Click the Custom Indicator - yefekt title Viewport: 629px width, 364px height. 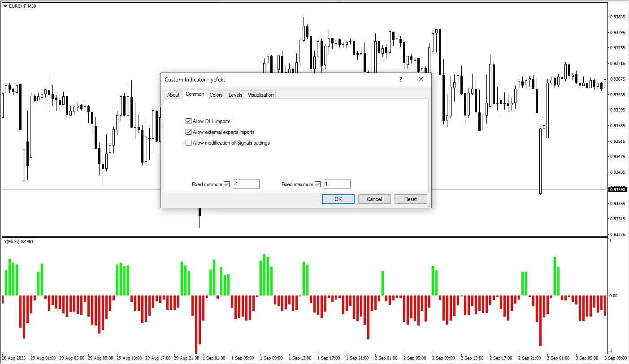point(195,80)
